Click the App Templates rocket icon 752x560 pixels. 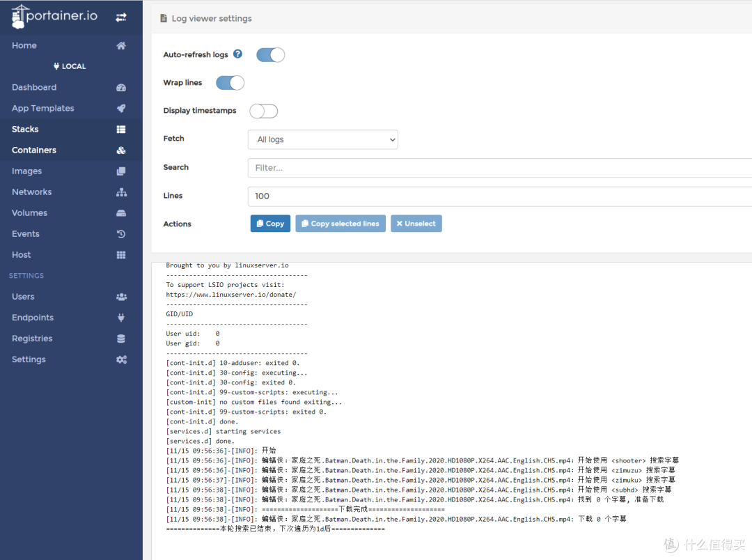(121, 109)
